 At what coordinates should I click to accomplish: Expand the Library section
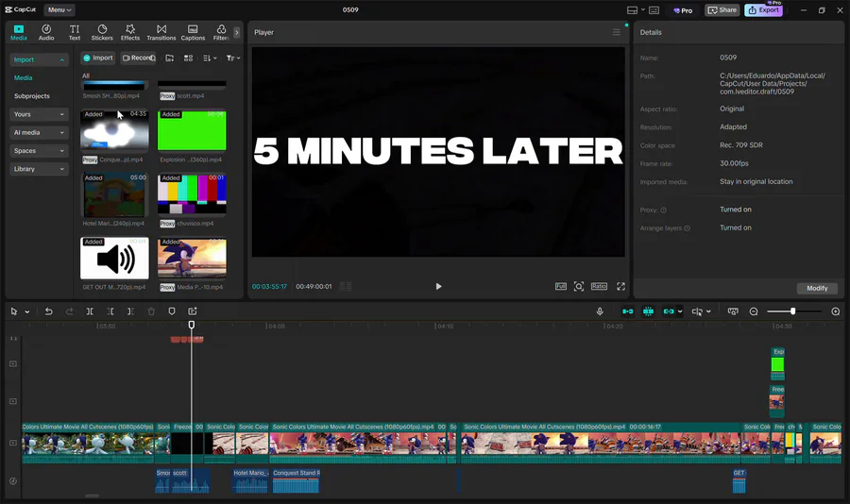39,169
